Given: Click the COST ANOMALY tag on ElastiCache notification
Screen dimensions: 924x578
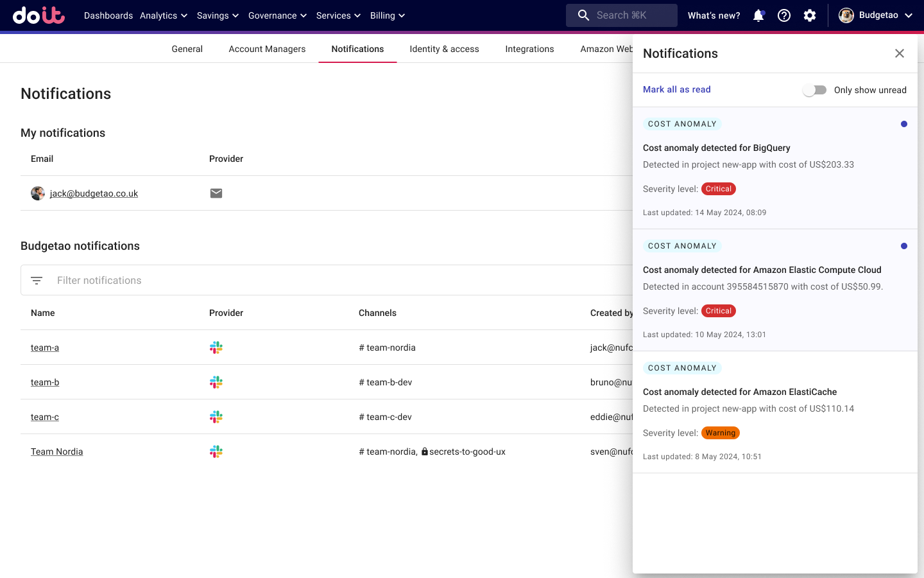Looking at the screenshot, I should point(682,368).
